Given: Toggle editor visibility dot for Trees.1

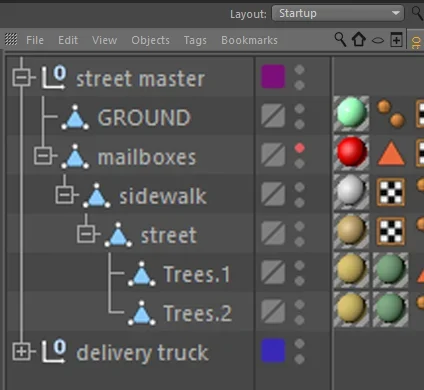Looking at the screenshot, I should point(299,266).
